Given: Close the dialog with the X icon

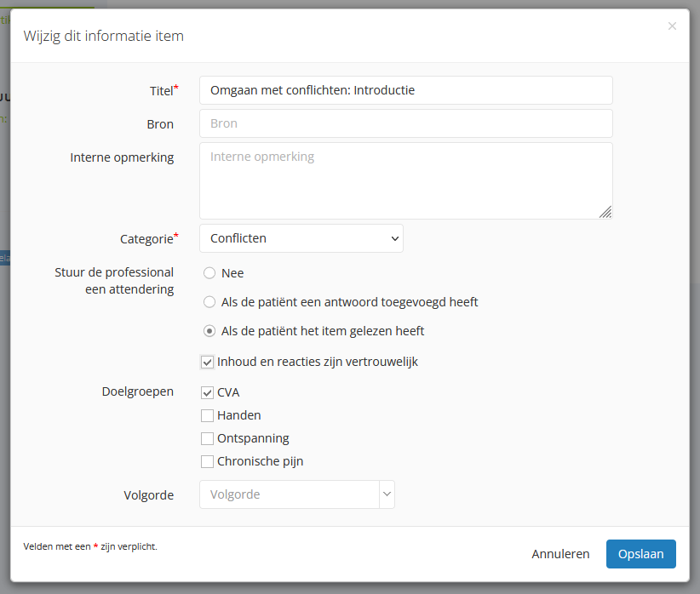Looking at the screenshot, I should [x=672, y=26].
